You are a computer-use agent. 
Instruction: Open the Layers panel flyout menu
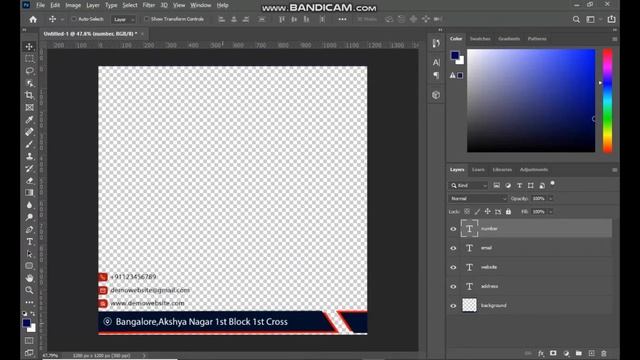click(x=614, y=170)
